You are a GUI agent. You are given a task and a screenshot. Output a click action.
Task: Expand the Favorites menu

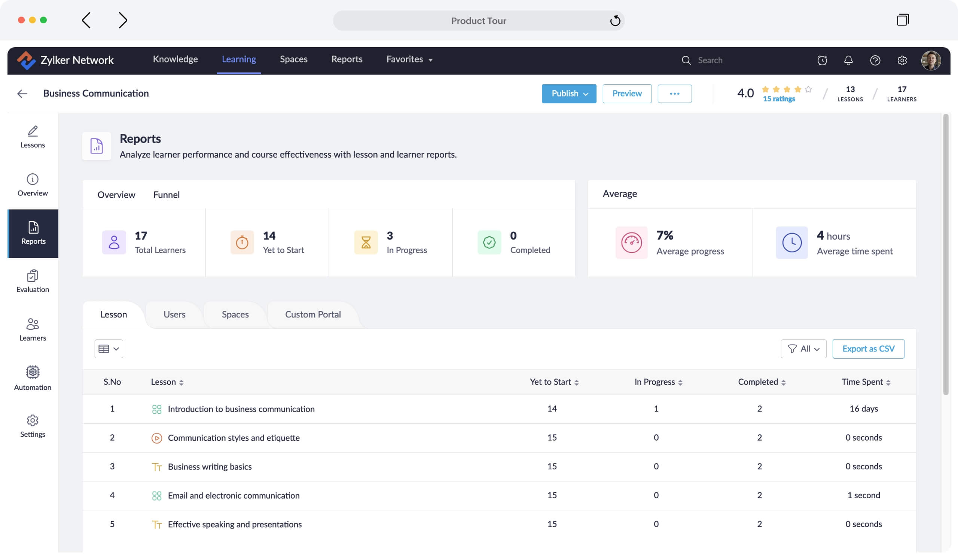point(409,59)
